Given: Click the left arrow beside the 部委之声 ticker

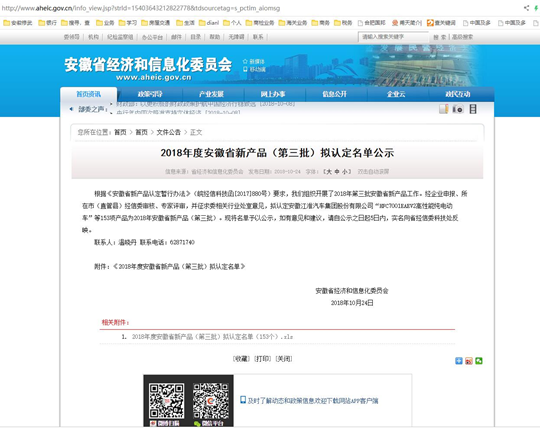Looking at the screenshot, I should click(71, 109).
